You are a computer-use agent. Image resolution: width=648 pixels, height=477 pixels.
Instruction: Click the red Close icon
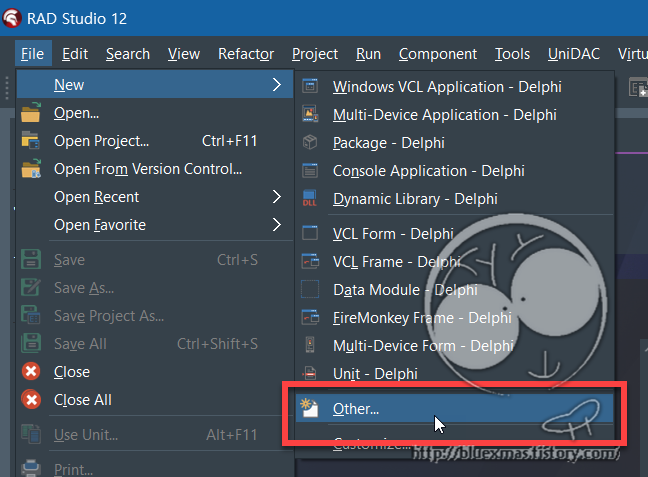tap(31, 372)
